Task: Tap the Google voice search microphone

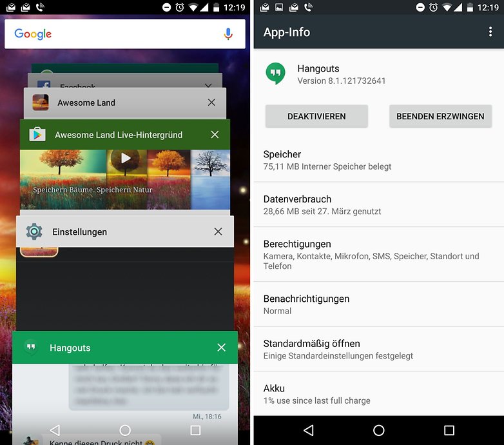Action: tap(228, 34)
